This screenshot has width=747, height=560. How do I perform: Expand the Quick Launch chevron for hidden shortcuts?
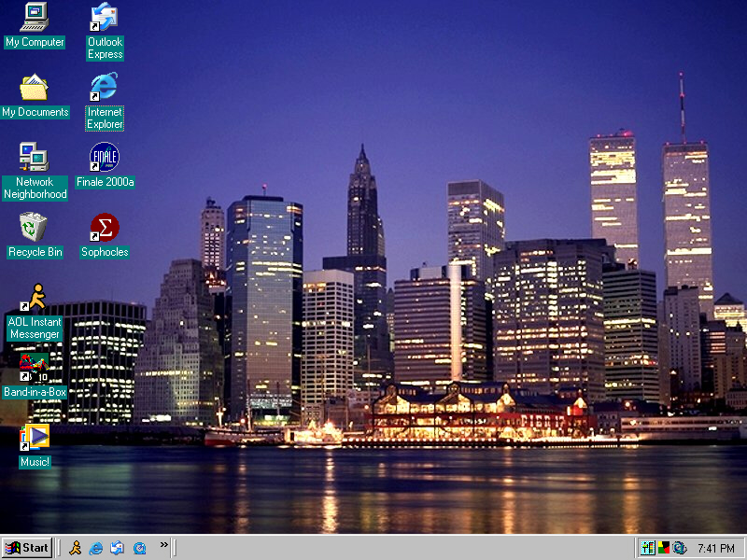[164, 544]
